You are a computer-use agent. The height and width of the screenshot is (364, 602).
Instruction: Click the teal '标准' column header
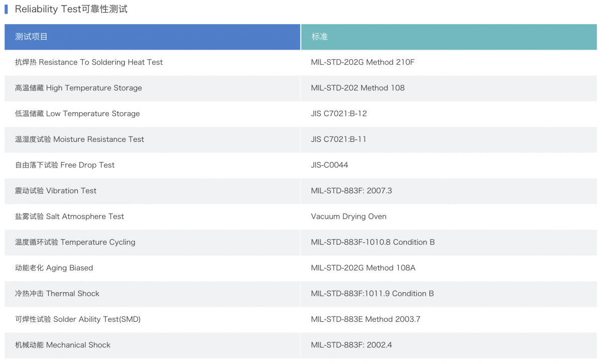[x=320, y=37]
